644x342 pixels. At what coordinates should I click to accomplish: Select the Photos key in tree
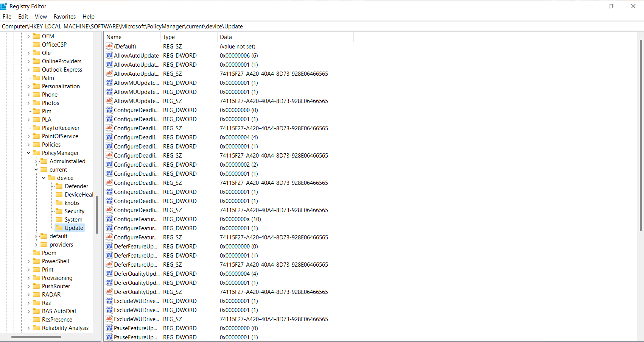point(50,103)
